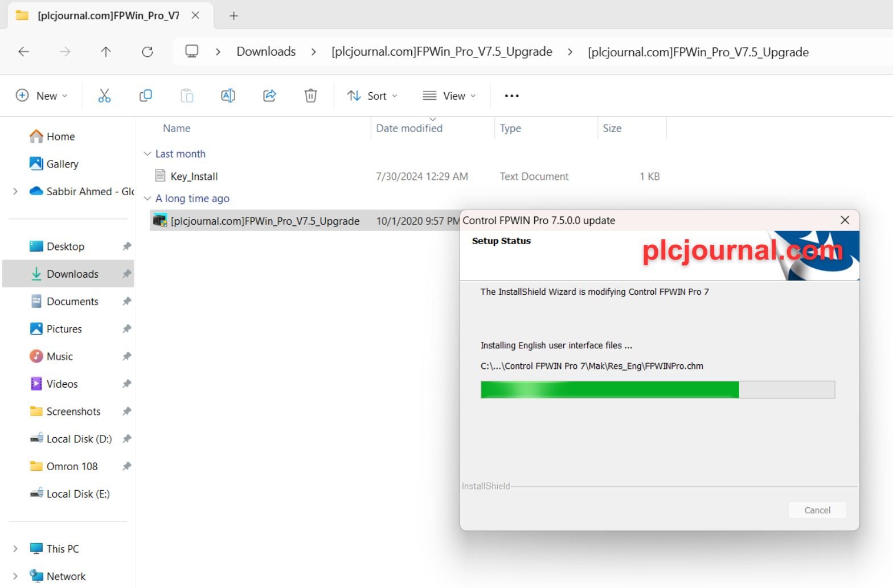Open the Desktop quick access folder
This screenshot has height=588, width=893.
pos(57,246)
